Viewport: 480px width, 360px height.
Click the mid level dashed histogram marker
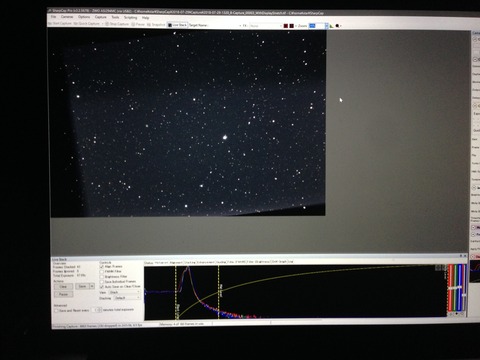tap(219, 293)
